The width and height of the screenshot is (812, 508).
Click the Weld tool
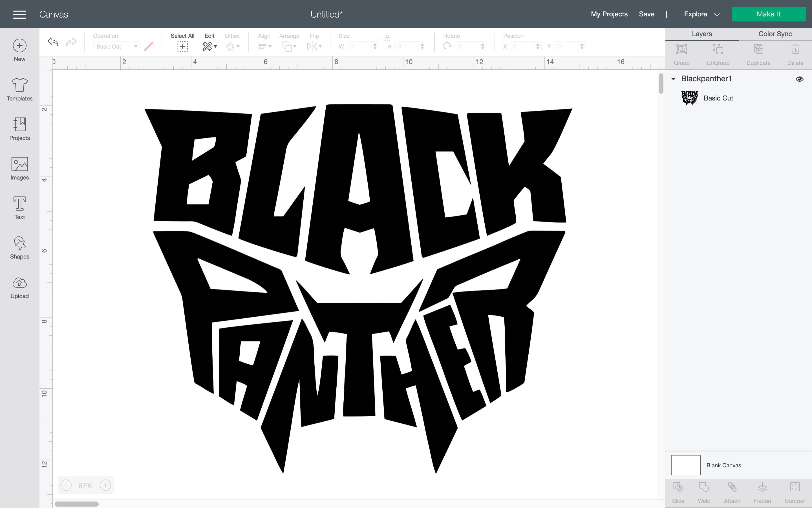[x=704, y=492]
